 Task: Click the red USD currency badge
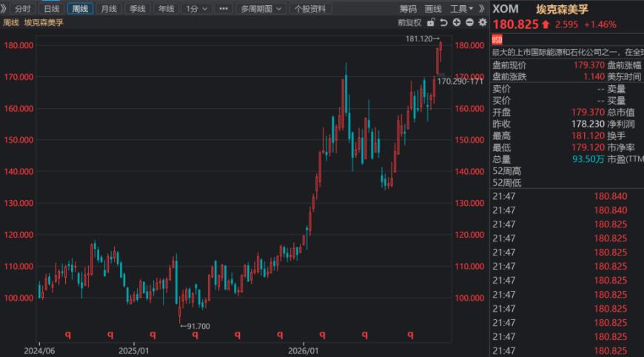(497, 39)
